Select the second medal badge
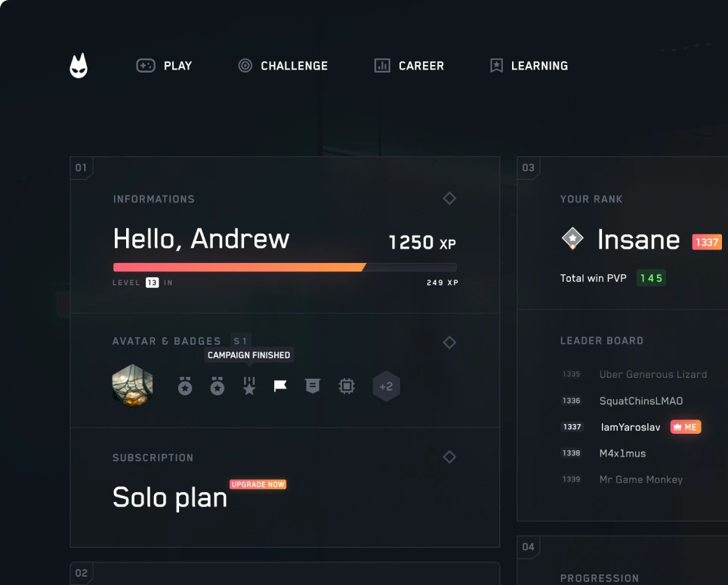The image size is (728, 585). (217, 386)
